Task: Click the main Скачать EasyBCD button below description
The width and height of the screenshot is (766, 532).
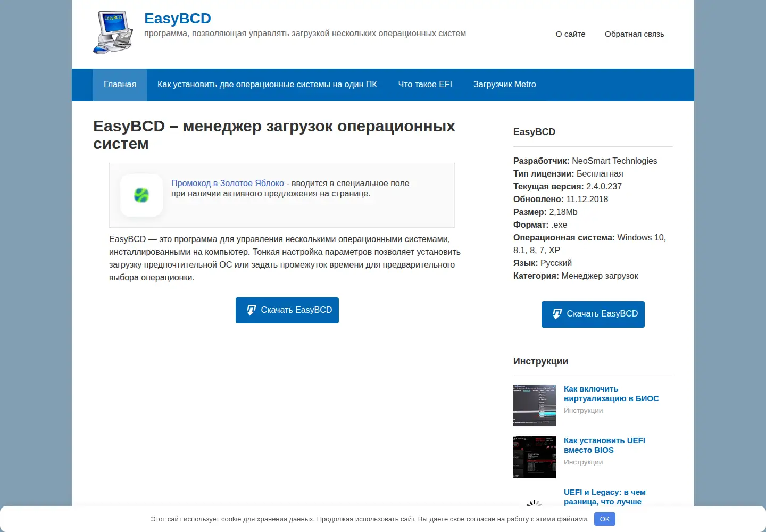Action: (x=287, y=310)
